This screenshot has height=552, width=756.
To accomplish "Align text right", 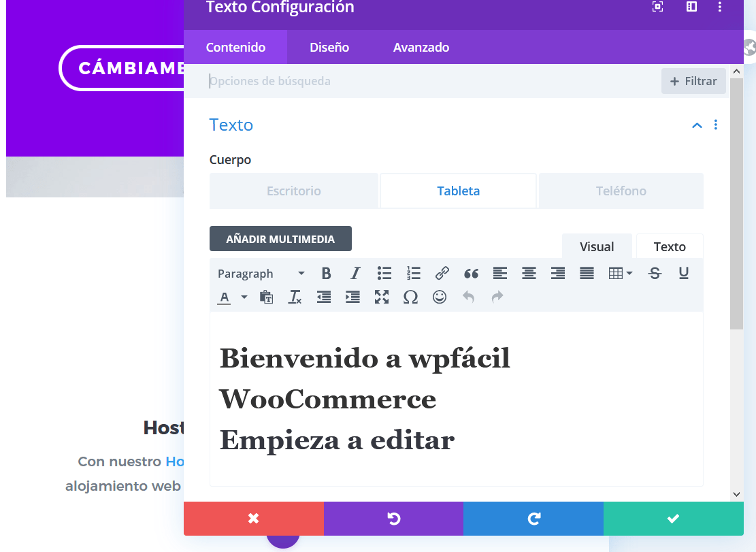I will pyautogui.click(x=558, y=274).
